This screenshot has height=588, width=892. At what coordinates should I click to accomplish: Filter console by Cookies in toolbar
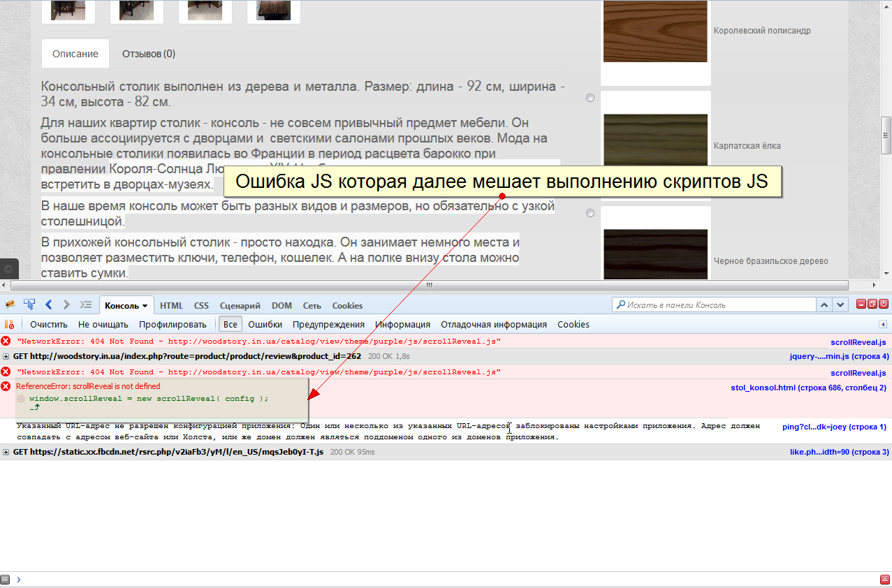(x=573, y=324)
